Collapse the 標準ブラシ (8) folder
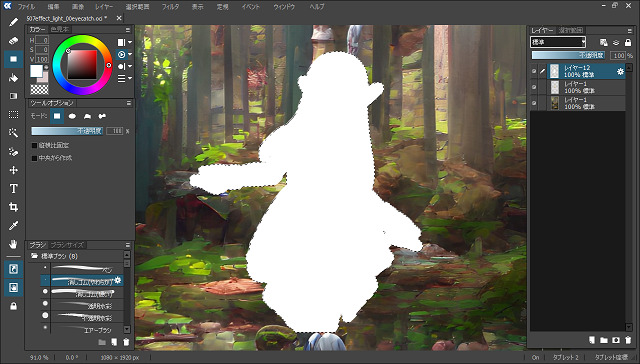 pos(35,256)
